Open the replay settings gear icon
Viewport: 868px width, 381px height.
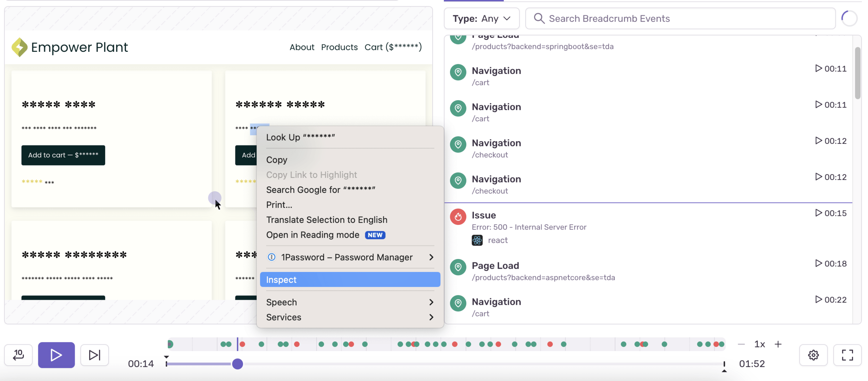click(x=813, y=355)
